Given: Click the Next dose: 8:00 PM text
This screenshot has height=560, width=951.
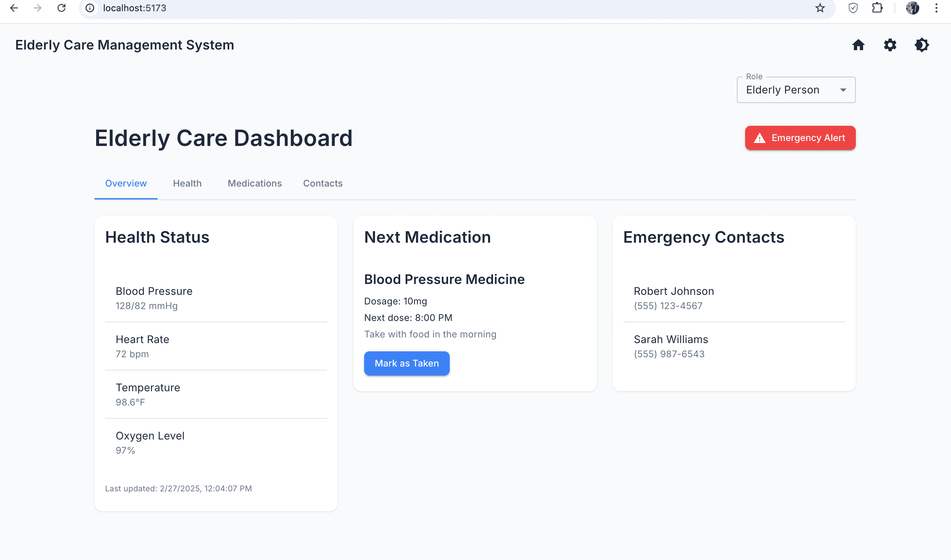Looking at the screenshot, I should (x=408, y=318).
